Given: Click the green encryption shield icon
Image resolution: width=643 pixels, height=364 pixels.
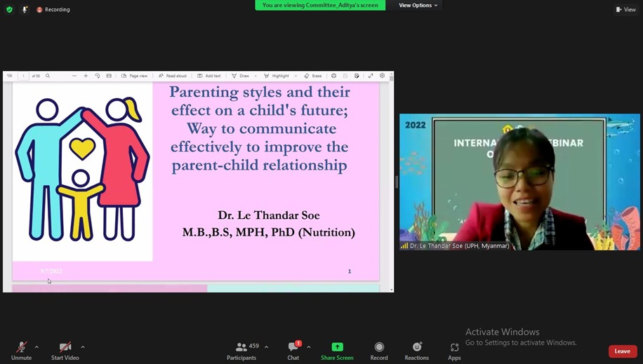Looking at the screenshot, I should (9, 10).
